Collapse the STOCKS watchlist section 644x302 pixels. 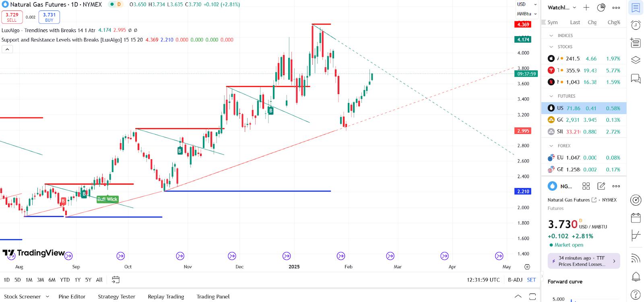coord(551,47)
